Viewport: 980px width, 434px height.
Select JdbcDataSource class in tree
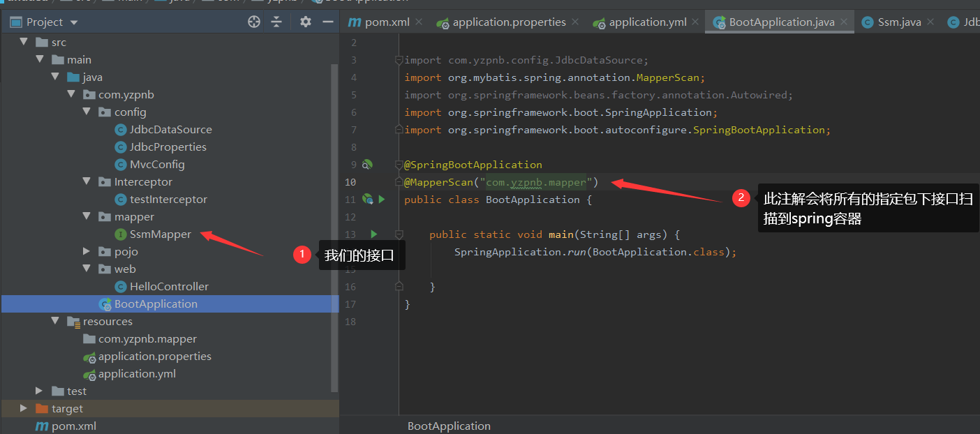[163, 129]
